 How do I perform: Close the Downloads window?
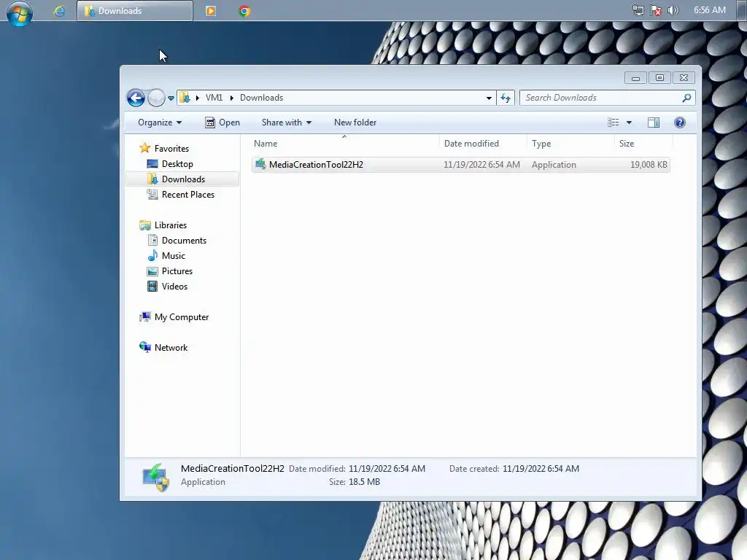(x=684, y=77)
